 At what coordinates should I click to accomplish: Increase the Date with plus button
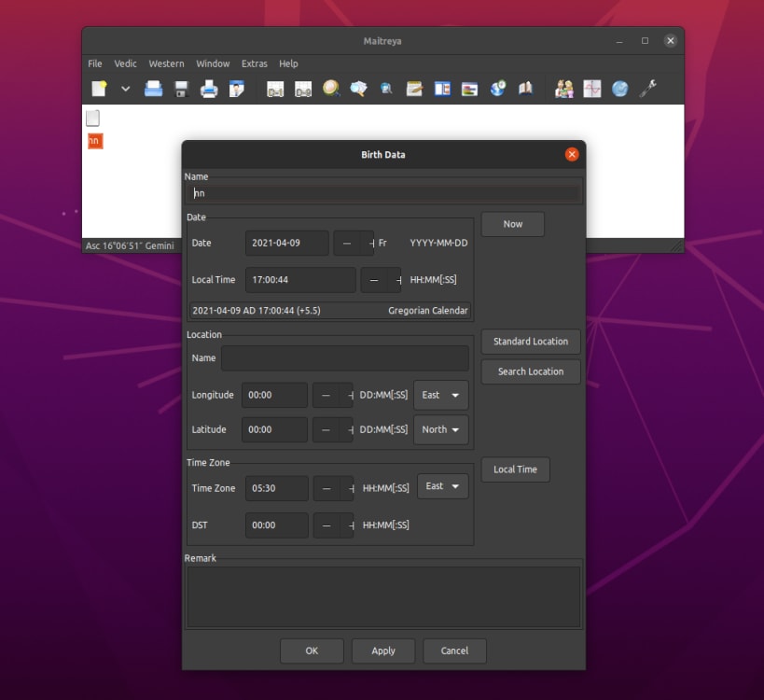tap(368, 243)
